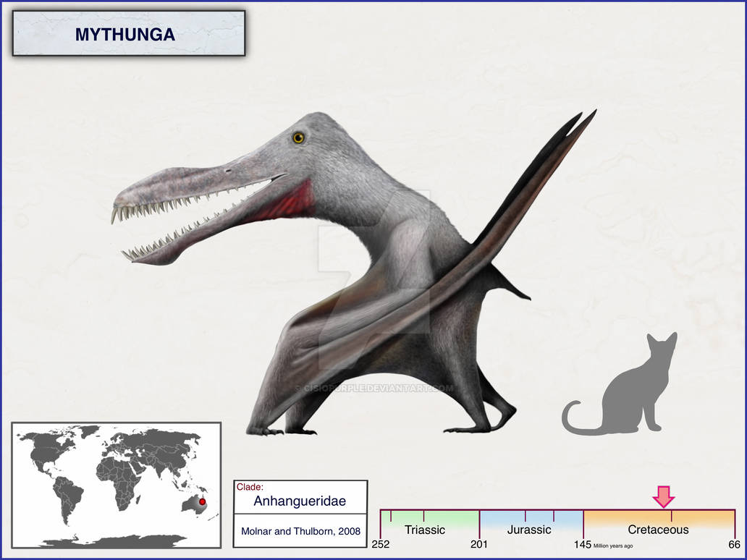The height and width of the screenshot is (560, 747).
Task: Click the "Million years ago" caption
Action: [x=613, y=546]
